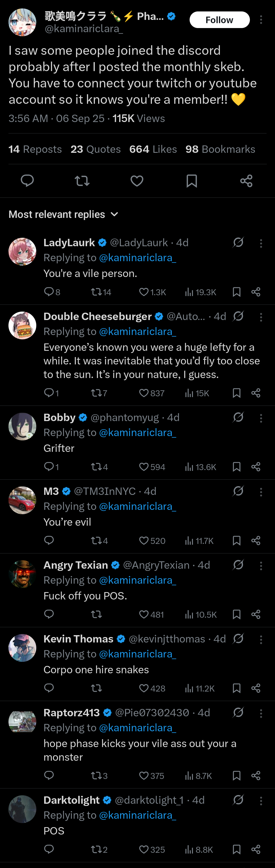Screen dimensions: 275x868
Task: Reply to Raptorz413's comment
Action: (49, 775)
